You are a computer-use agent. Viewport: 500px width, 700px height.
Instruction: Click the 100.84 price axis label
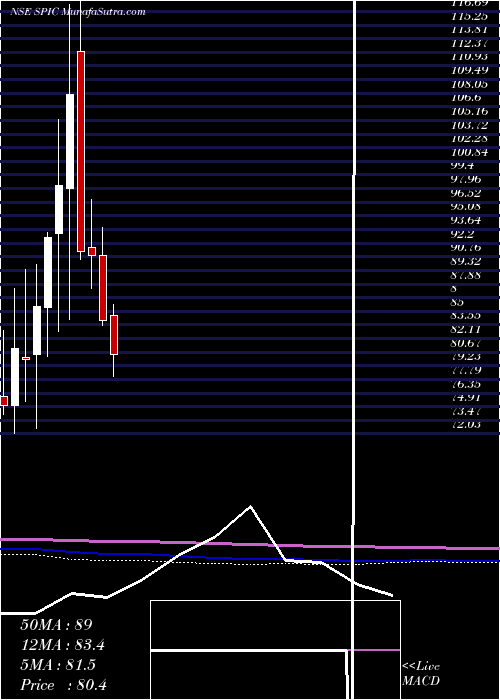tap(470, 152)
